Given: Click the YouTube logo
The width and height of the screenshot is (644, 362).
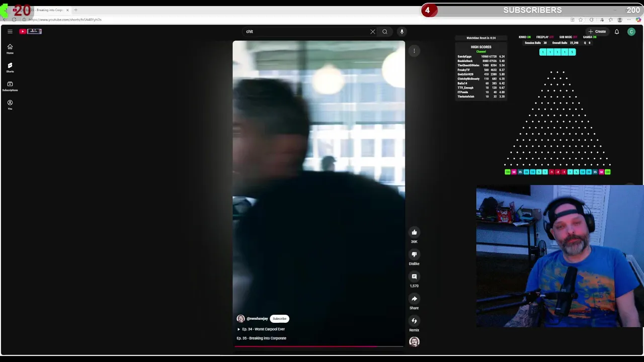Looking at the screenshot, I should tap(31, 31).
